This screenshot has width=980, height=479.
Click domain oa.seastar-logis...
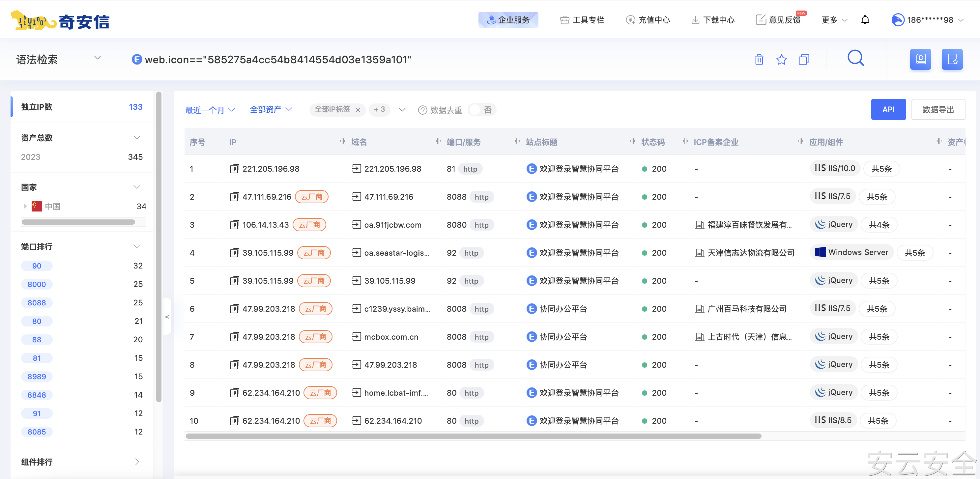click(396, 253)
